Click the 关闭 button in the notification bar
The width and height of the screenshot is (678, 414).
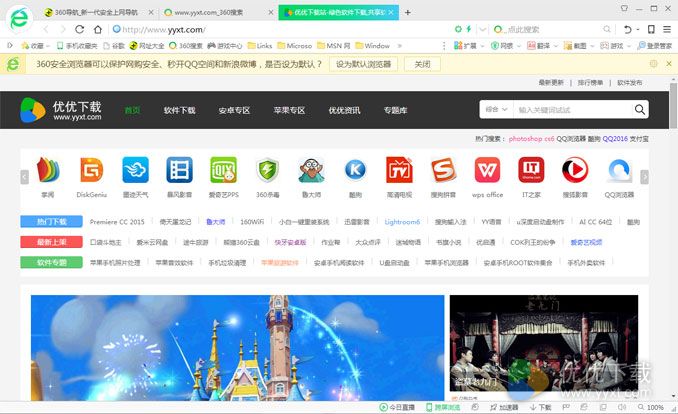coord(422,64)
